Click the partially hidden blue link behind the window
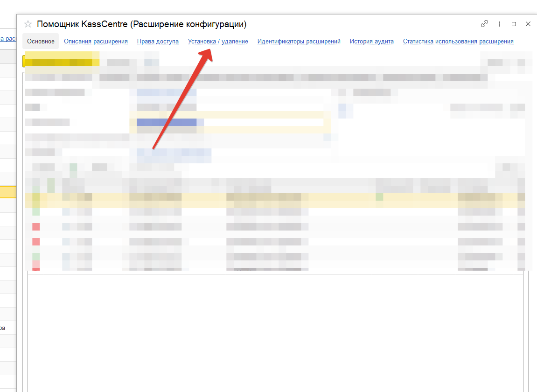The width and height of the screenshot is (537, 392). coord(8,39)
